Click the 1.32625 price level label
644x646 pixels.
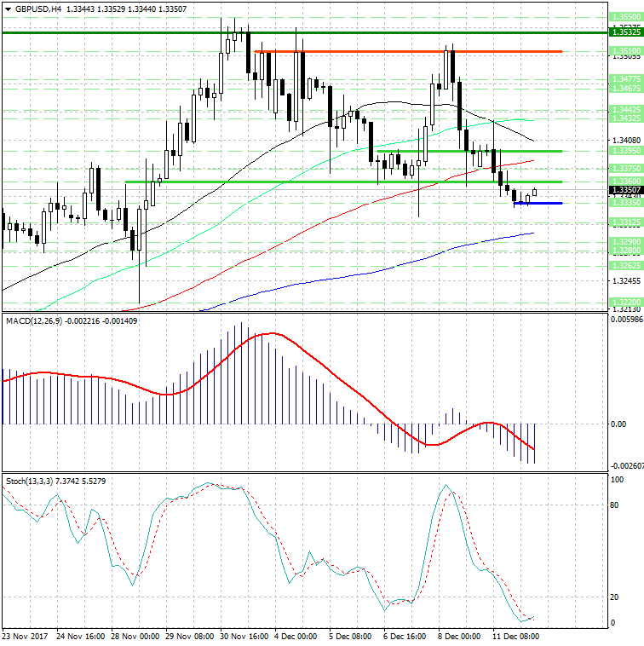coord(626,266)
